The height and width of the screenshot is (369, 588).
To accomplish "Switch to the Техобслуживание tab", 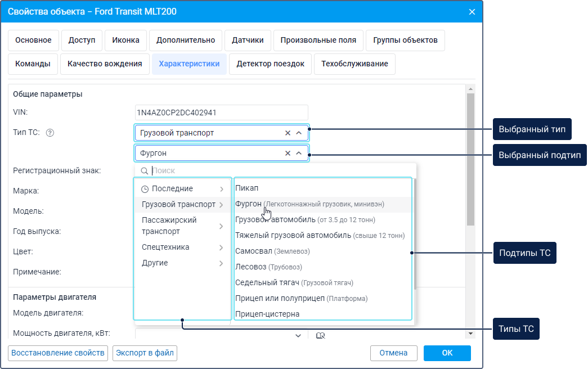I will 354,64.
